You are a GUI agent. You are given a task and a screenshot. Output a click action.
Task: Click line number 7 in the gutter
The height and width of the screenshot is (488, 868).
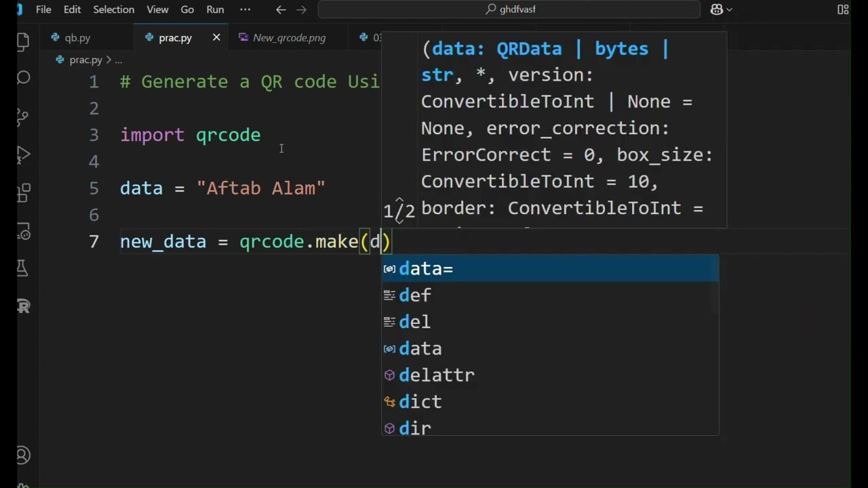coord(94,242)
